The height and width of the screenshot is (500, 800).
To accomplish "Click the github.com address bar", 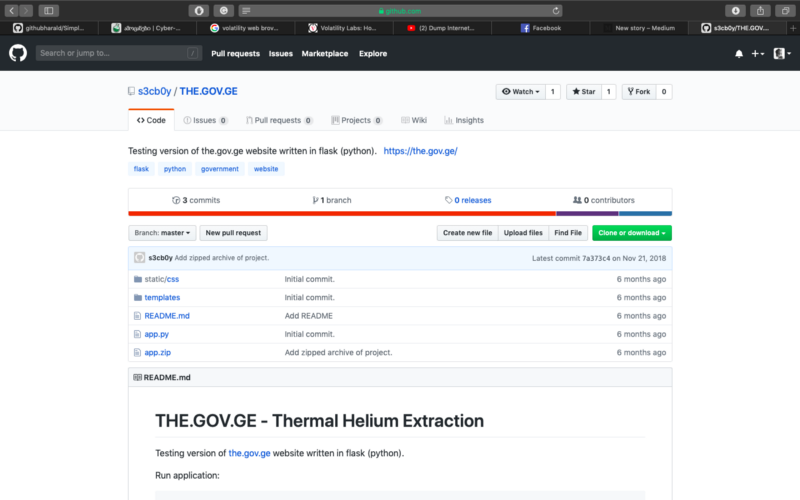I will click(x=401, y=11).
